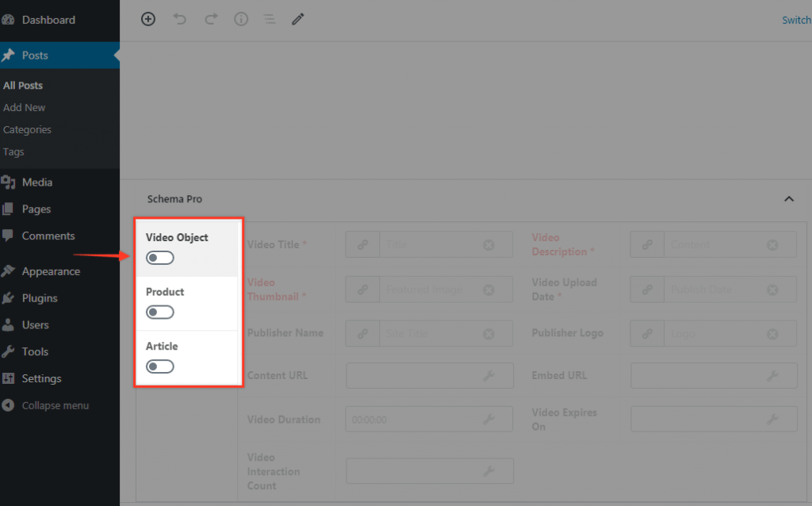Viewport: 812px width, 506px height.
Task: Open the block inserter with the plus icon
Action: (x=148, y=18)
